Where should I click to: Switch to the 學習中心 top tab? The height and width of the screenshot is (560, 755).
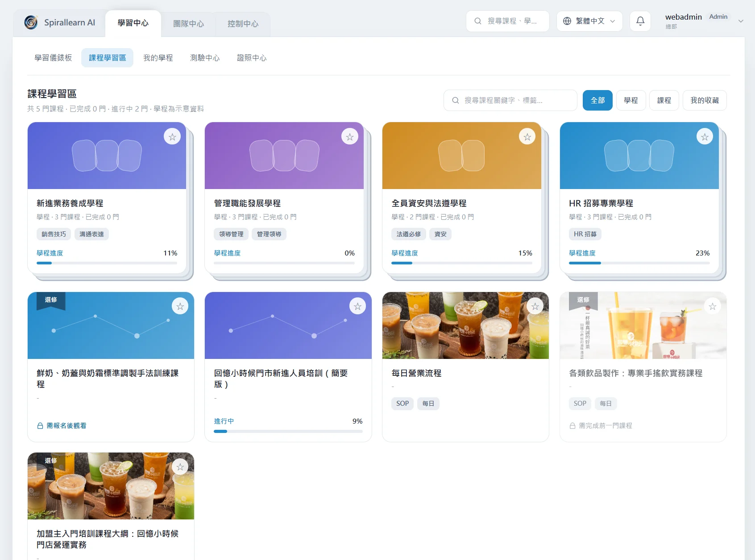point(133,23)
